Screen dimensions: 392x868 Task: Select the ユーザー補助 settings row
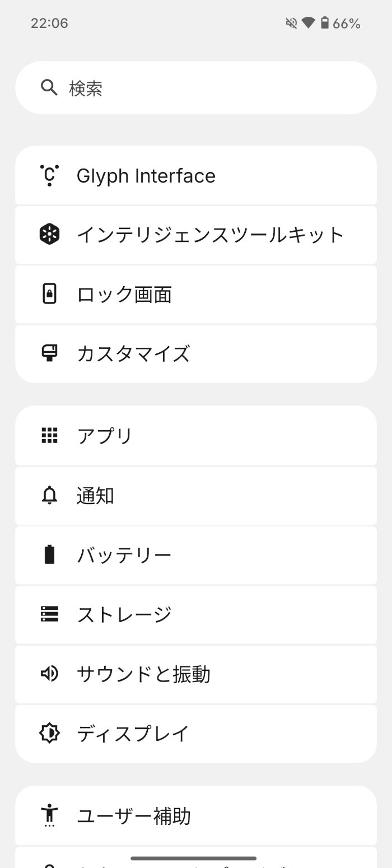[x=196, y=816]
